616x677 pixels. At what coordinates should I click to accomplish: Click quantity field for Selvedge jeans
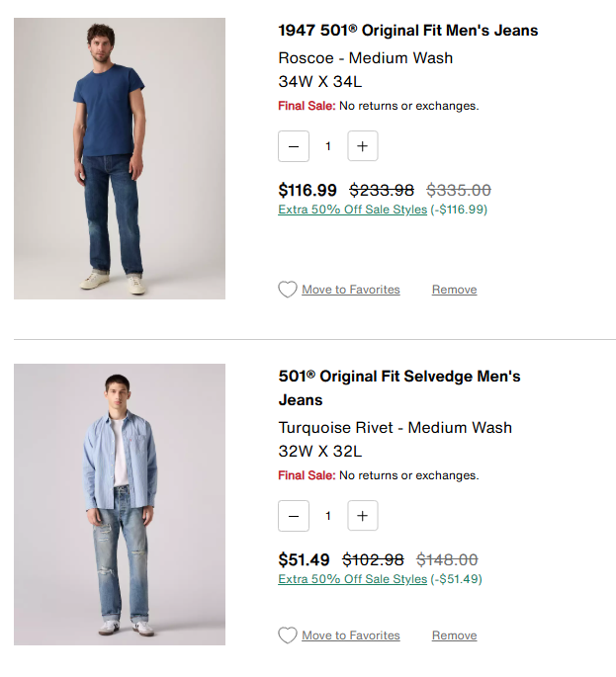pos(328,516)
